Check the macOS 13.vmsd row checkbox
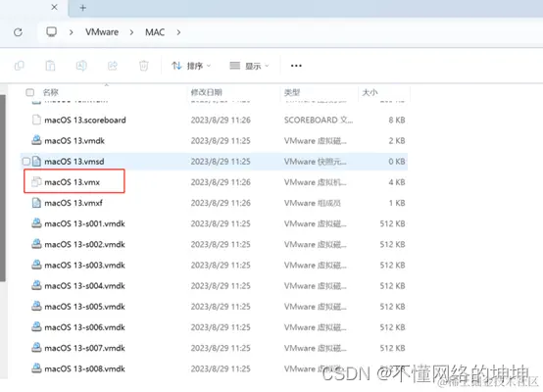 coord(25,162)
